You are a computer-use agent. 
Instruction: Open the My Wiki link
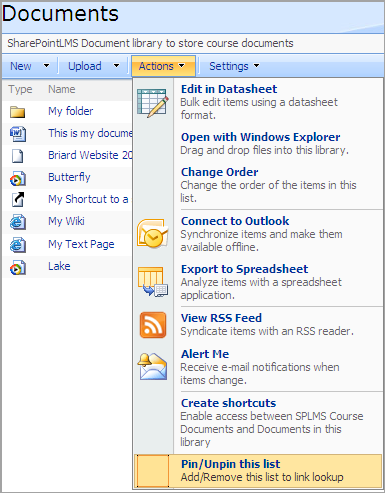click(66, 221)
